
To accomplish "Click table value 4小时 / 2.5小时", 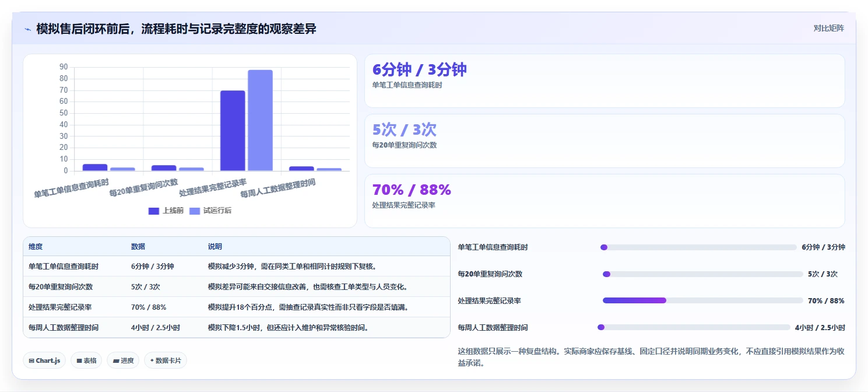I will 156,328.
